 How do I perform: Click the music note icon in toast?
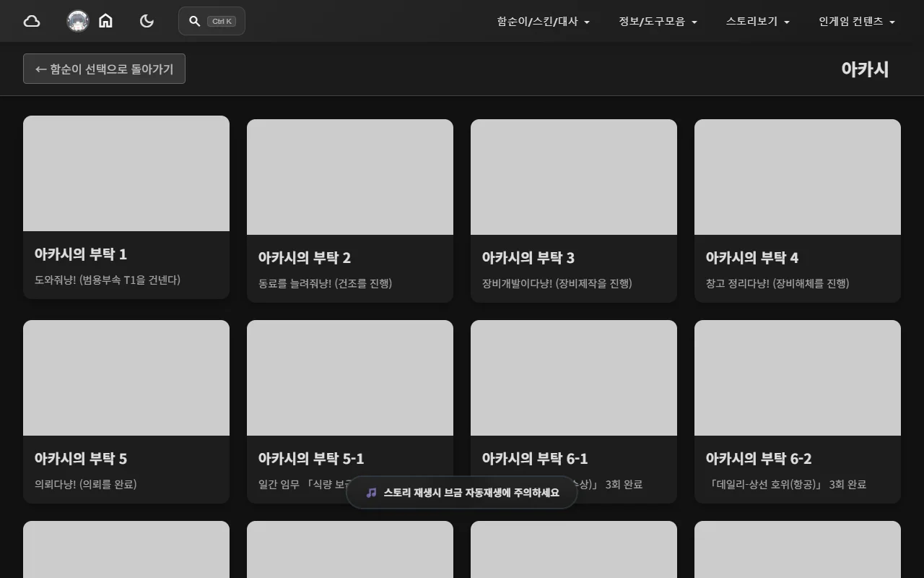[x=371, y=493]
